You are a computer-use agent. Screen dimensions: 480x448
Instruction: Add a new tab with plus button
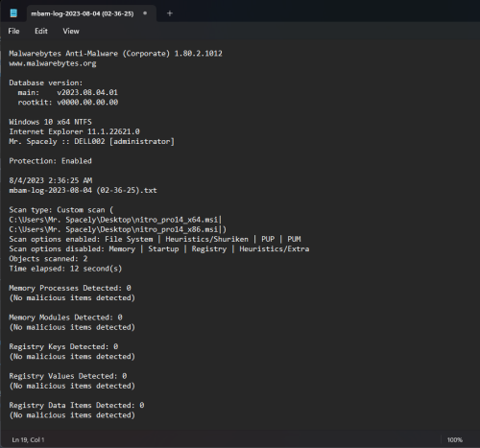(x=170, y=13)
